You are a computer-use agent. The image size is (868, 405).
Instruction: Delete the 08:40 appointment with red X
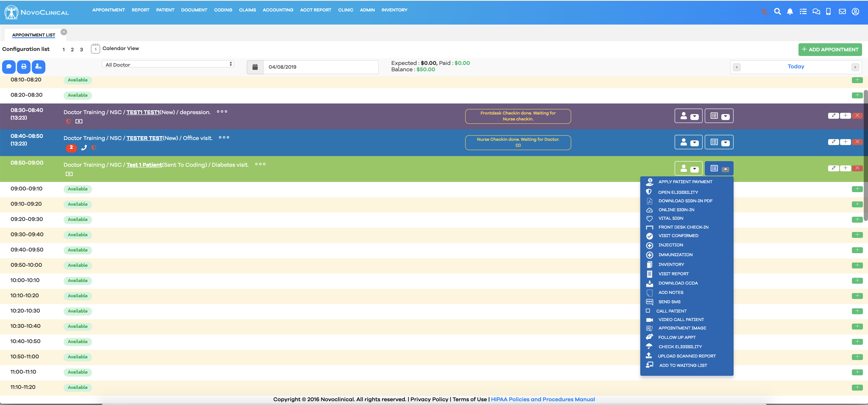[857, 142]
